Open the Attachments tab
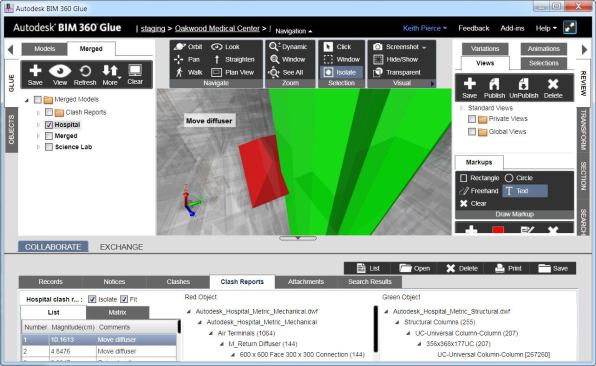Screen dimensions: 596x366 click(306, 282)
